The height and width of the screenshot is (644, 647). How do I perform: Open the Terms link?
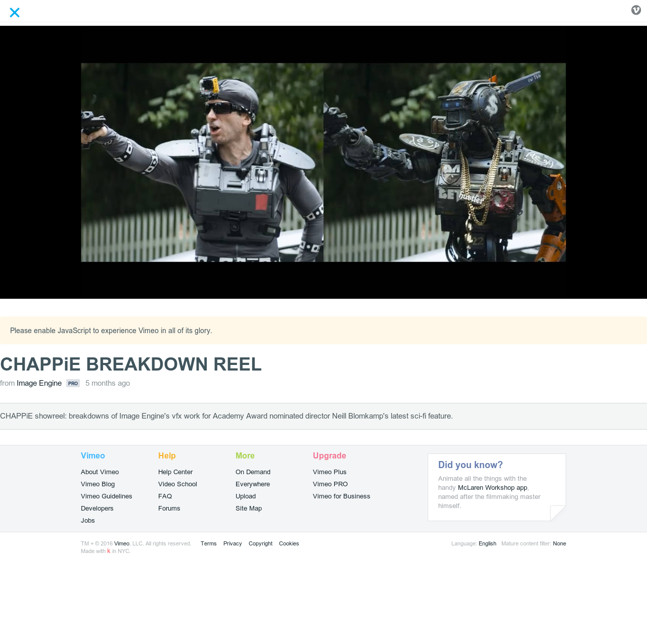pyautogui.click(x=208, y=544)
